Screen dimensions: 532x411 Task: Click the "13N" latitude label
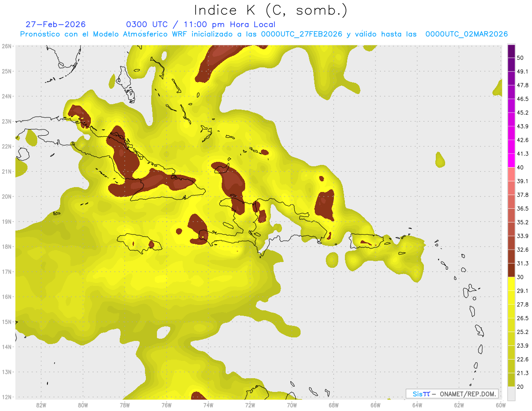pos(6,372)
